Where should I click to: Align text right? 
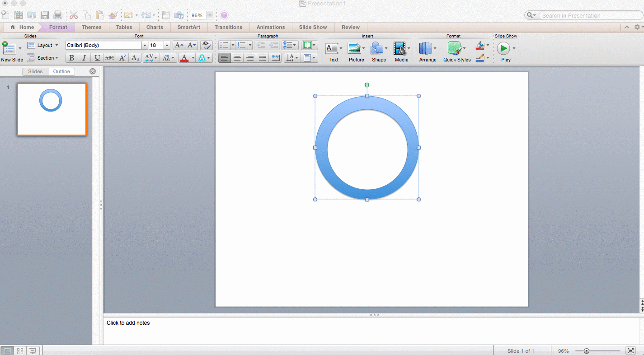(x=250, y=58)
